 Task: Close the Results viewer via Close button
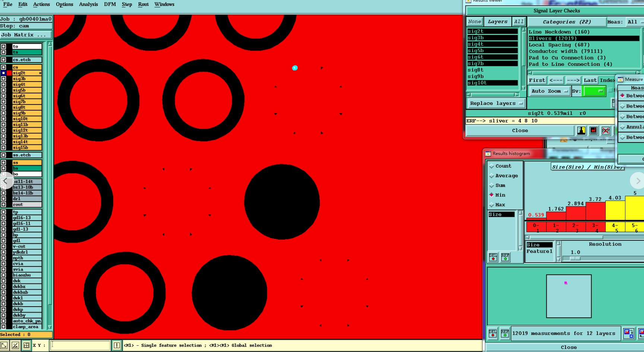(x=520, y=131)
